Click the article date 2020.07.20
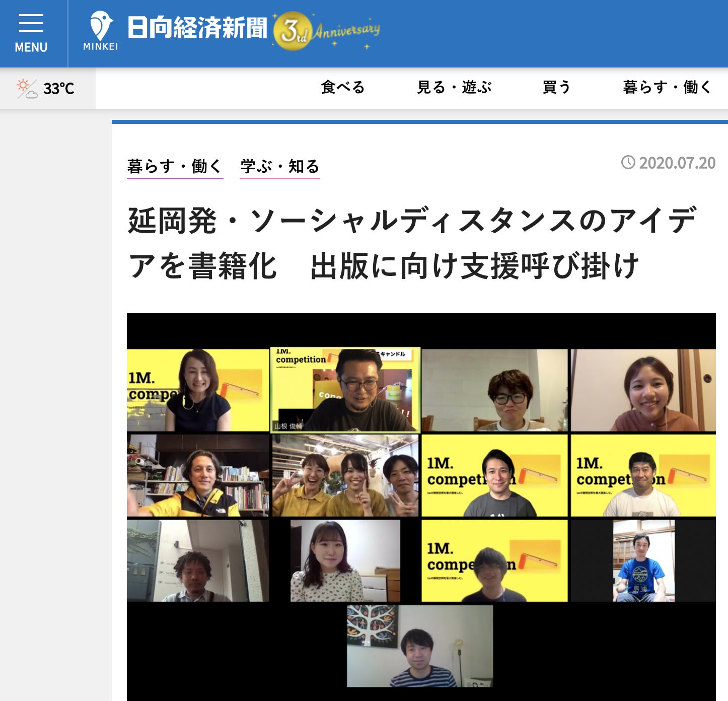Viewport: 728px width, 701px height. (x=677, y=163)
